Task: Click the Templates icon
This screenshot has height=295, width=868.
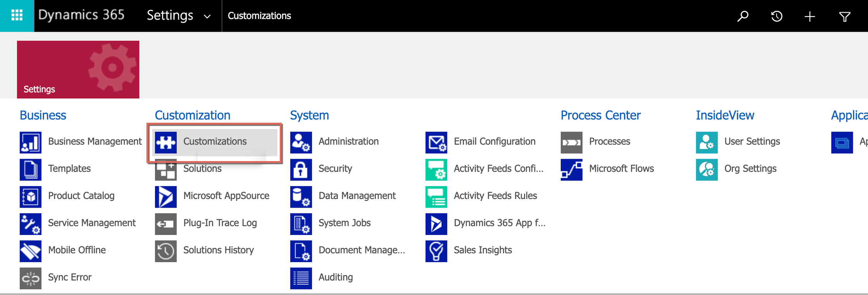Action: click(31, 170)
